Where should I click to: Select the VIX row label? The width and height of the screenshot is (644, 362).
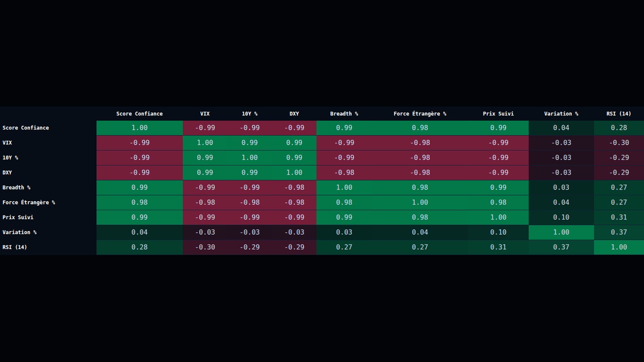click(x=48, y=143)
